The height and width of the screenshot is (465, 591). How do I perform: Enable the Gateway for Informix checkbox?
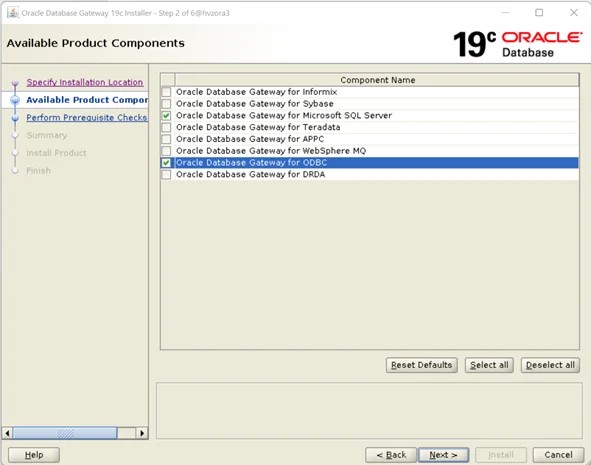coord(166,92)
